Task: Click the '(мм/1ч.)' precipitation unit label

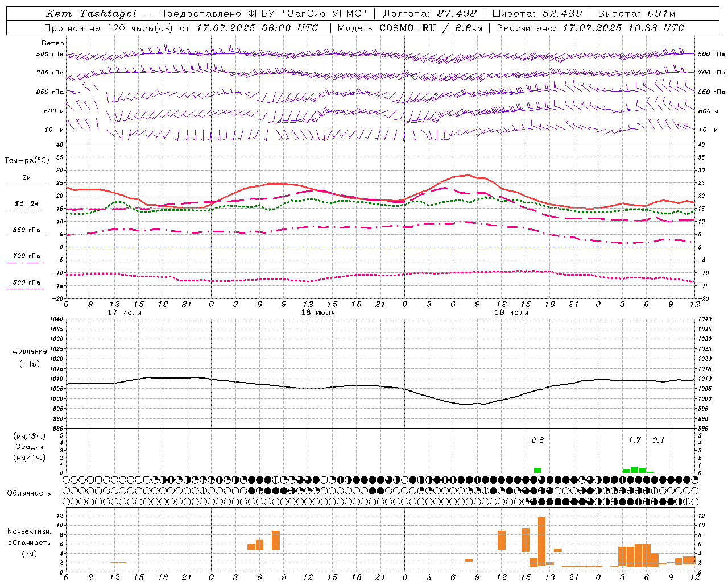Action: (x=30, y=458)
